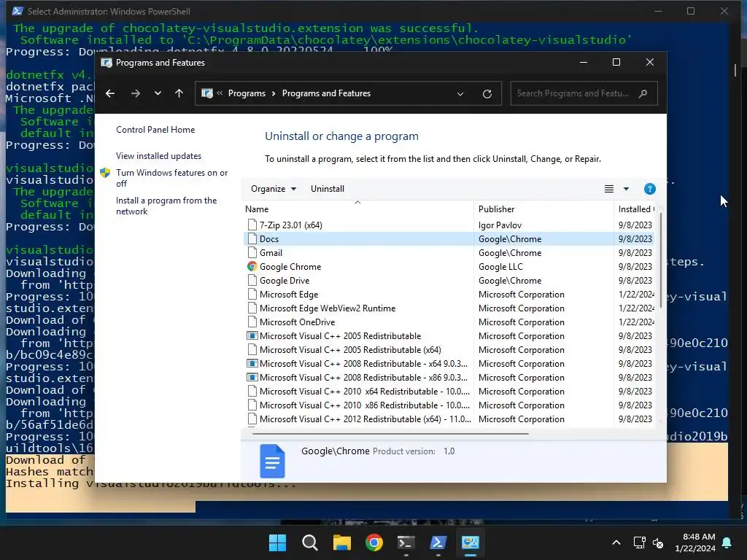Open taskbar Search
The height and width of the screenshot is (560, 747).
(x=309, y=542)
